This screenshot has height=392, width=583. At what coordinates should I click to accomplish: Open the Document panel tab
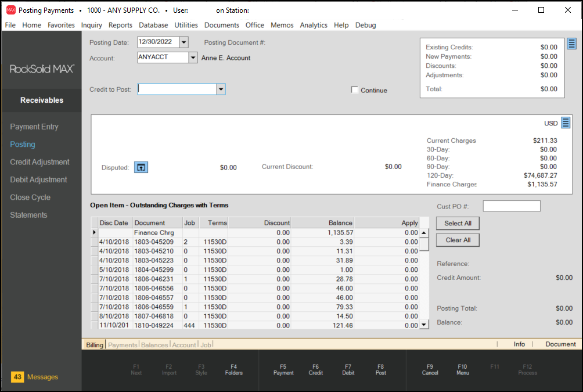560,344
